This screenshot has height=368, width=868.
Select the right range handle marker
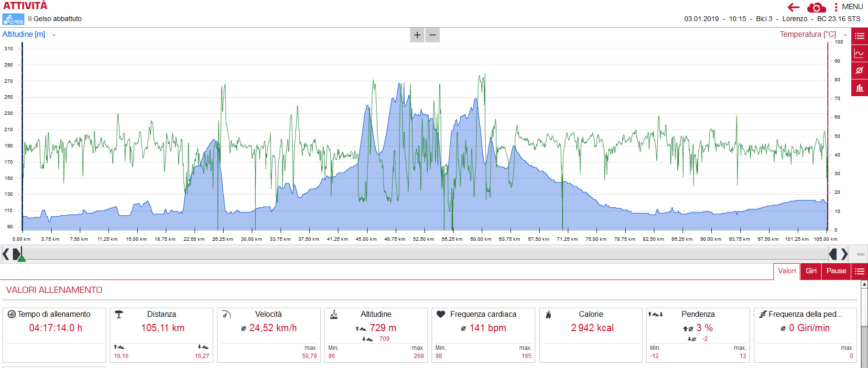(833, 254)
